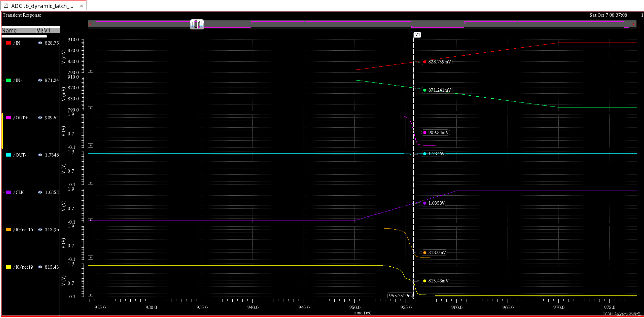The width and height of the screenshot is (644, 318).
Task: Click the play-arrow icon on the /OUT- strip
Action: (91, 183)
